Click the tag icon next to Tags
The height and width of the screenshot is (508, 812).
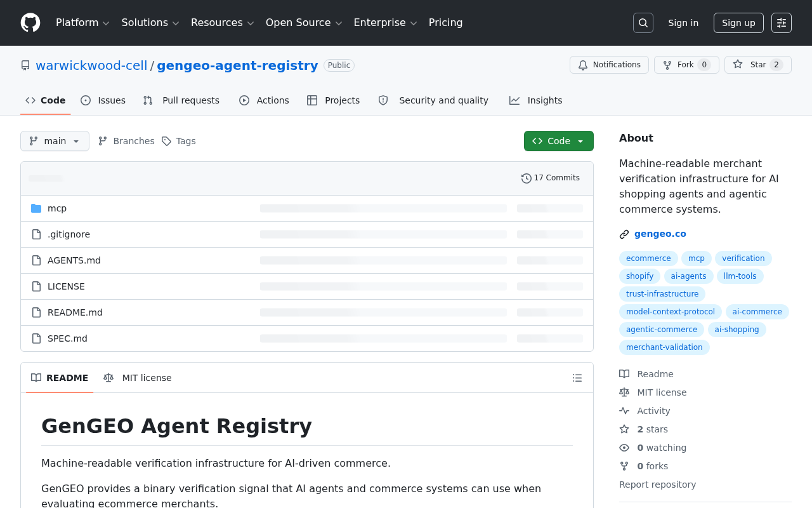[166, 141]
